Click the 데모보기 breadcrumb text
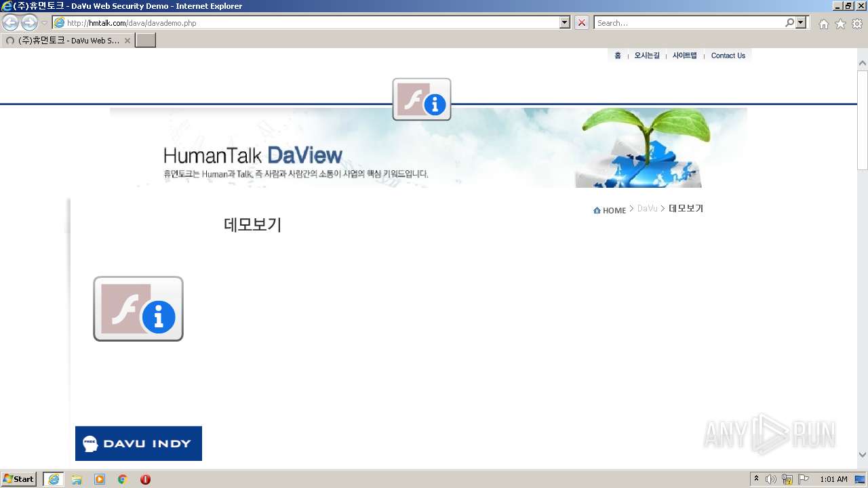 click(686, 208)
